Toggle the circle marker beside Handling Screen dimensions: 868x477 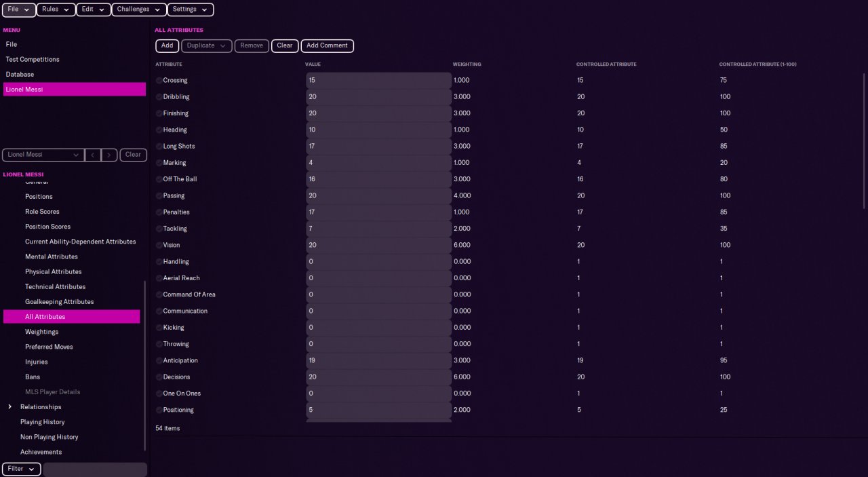click(159, 262)
